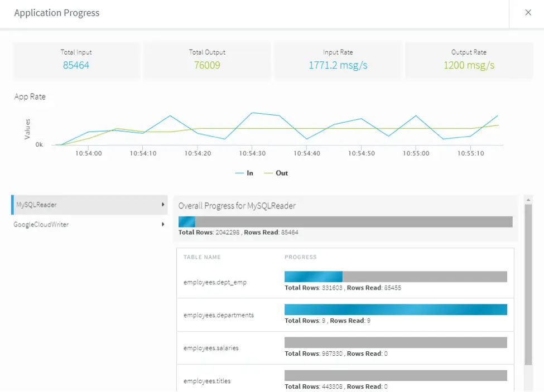Click the scrollbar up arrow
The width and height of the screenshot is (544, 392).
528,199
